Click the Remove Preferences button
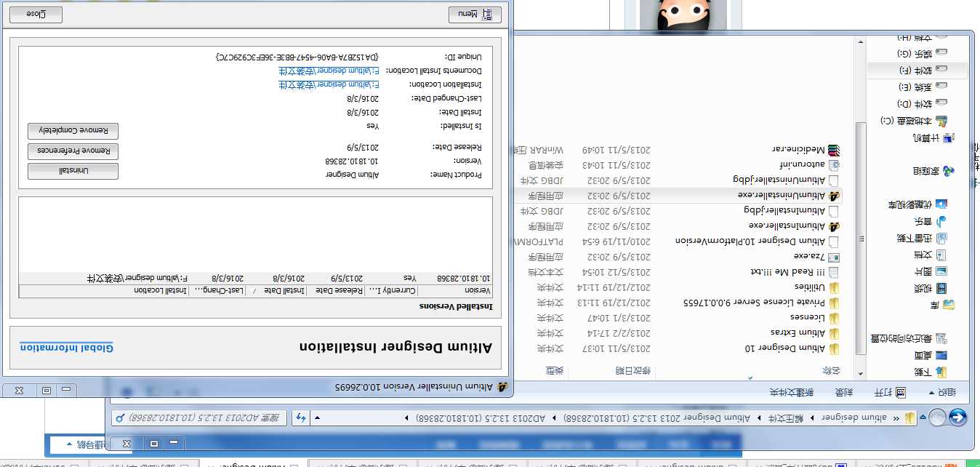The width and height of the screenshot is (980, 467). pyautogui.click(x=73, y=151)
